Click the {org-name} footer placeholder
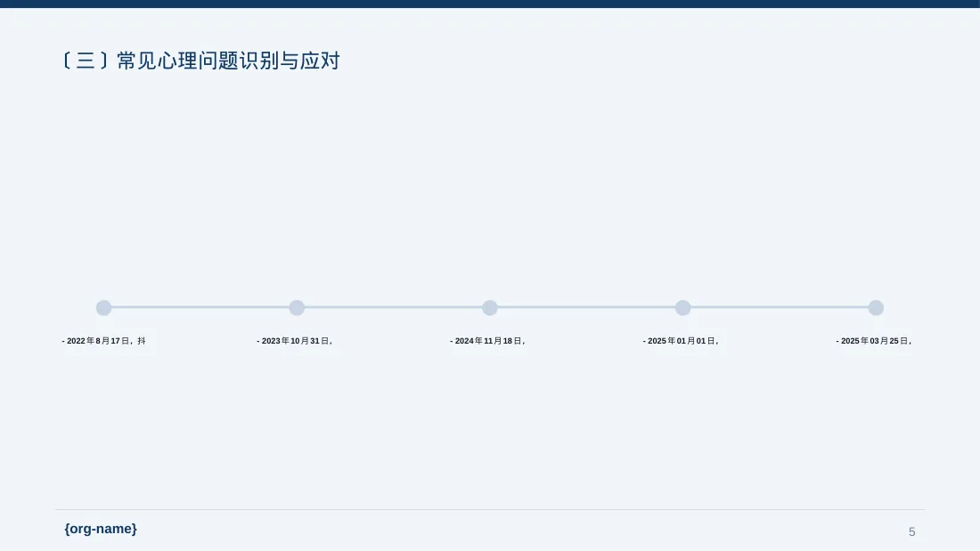 101,529
